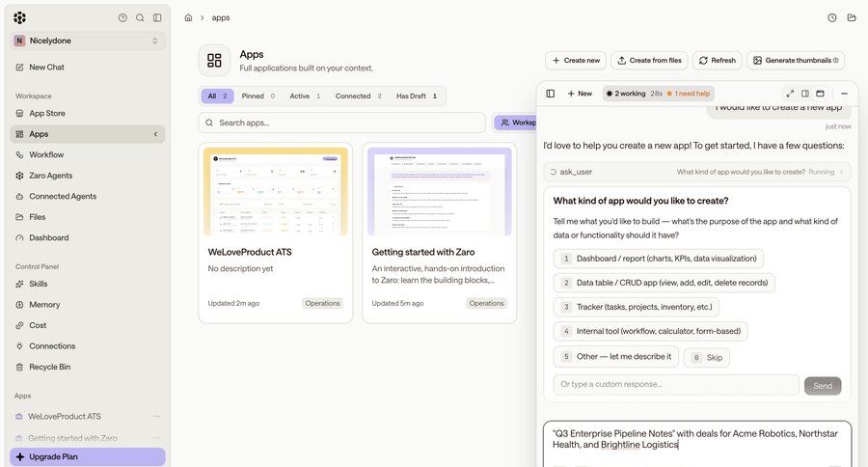Click Generate thumbnails button
Image resolution: width=868 pixels, height=467 pixels.
pos(796,61)
